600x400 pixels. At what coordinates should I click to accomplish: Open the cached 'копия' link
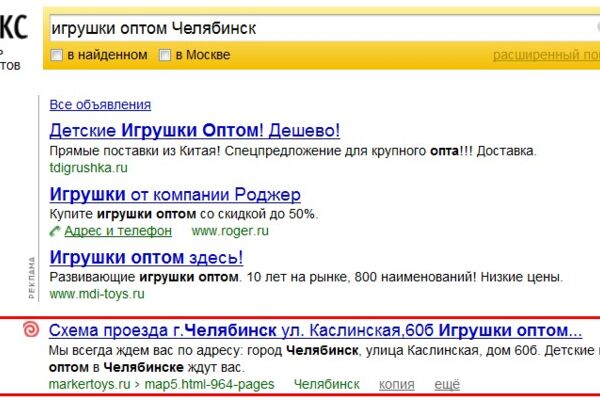coord(397,384)
